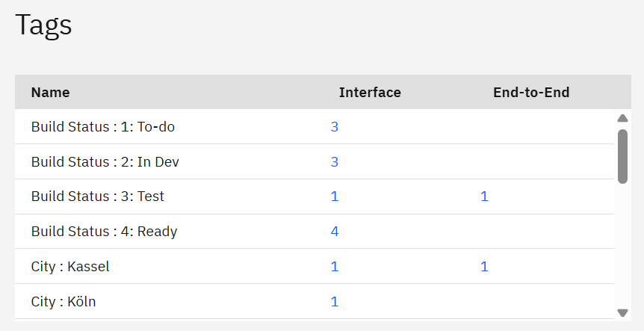Open the Interface count for Build Status 3: Test
This screenshot has height=331, width=644.
coord(335,197)
